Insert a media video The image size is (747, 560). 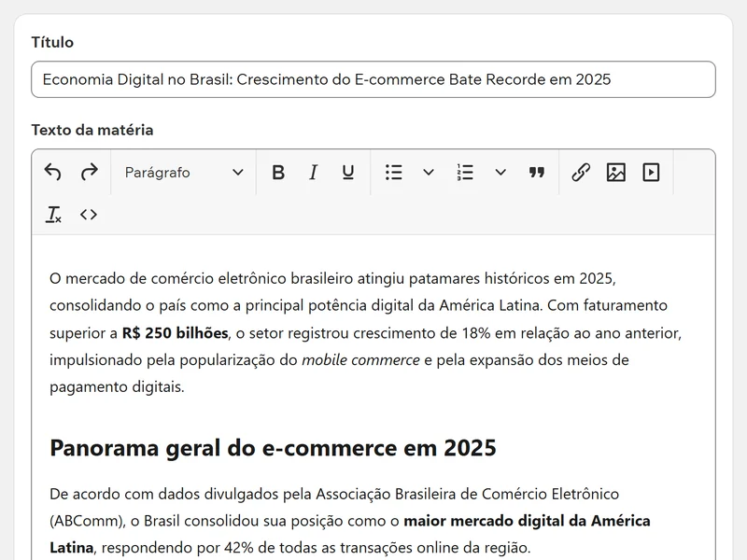click(x=651, y=172)
